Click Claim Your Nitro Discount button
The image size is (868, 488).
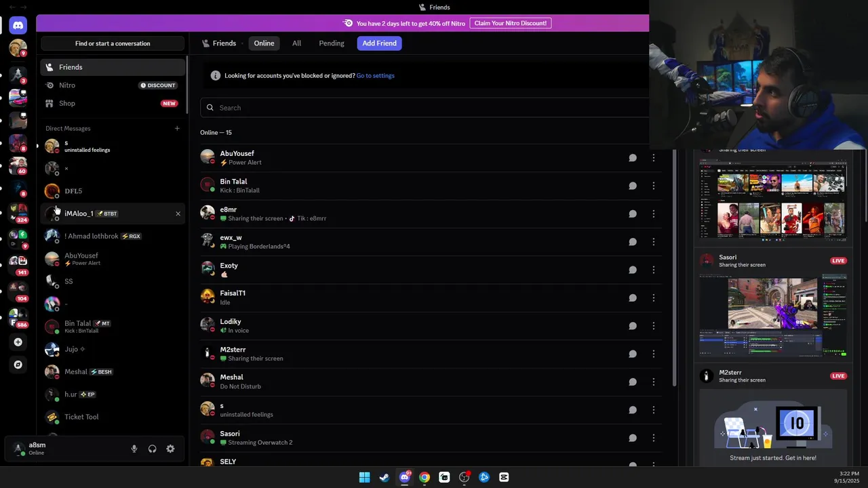pos(511,23)
